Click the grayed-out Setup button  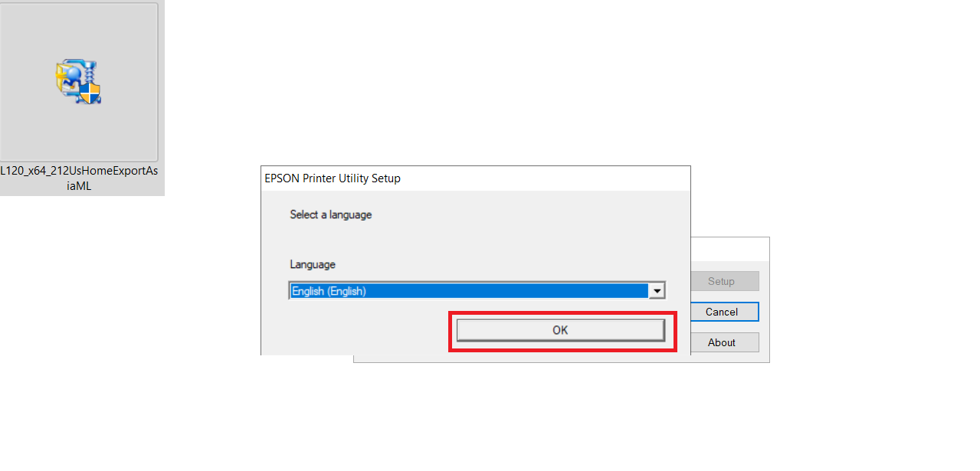pyautogui.click(x=721, y=281)
